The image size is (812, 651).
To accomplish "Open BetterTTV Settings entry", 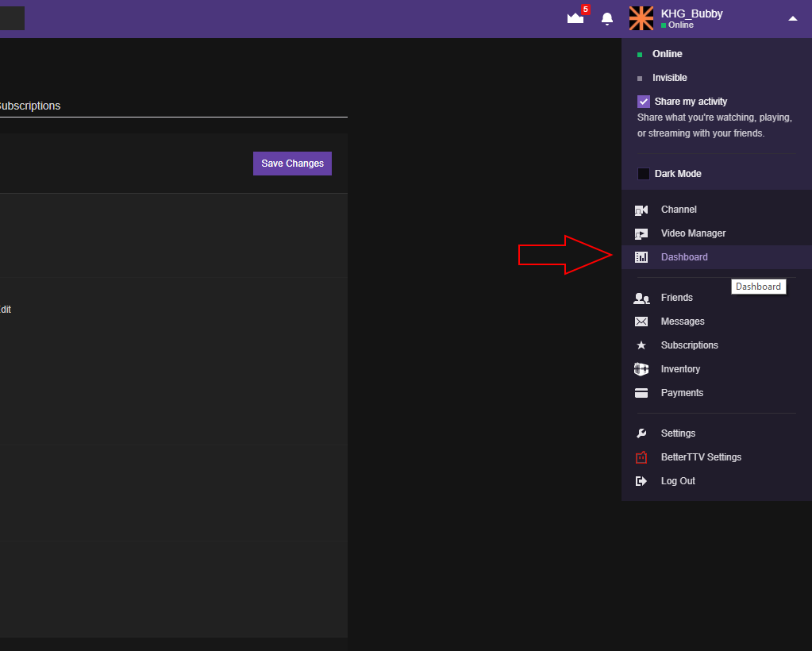I will click(717, 457).
